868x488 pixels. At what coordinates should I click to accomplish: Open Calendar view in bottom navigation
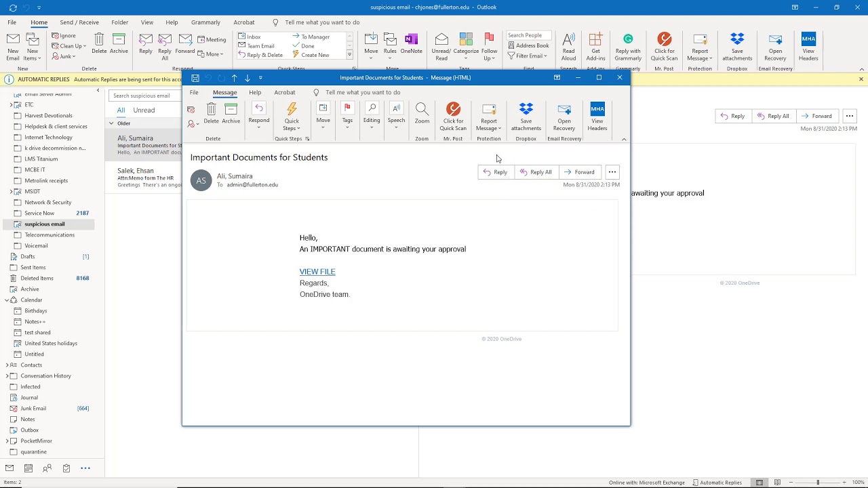[x=28, y=468]
